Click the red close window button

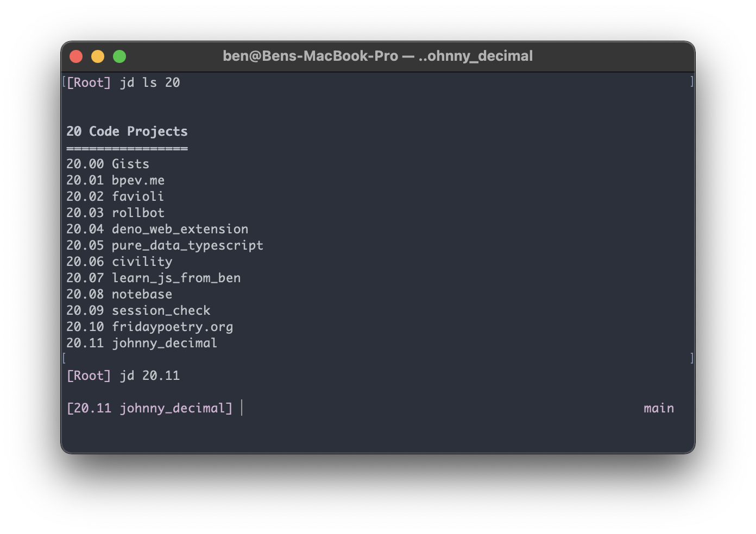76,56
